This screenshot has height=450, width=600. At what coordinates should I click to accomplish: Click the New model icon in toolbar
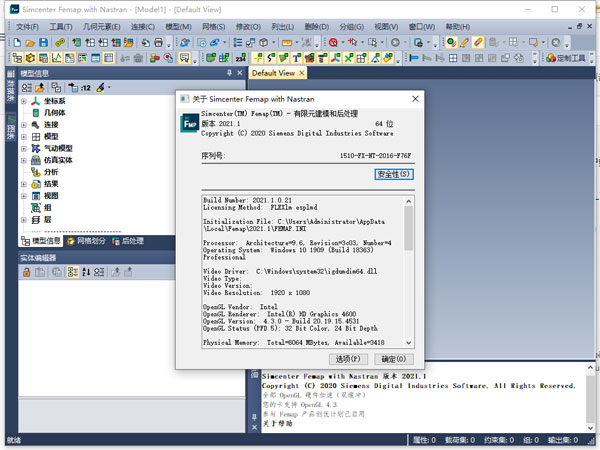(19, 43)
